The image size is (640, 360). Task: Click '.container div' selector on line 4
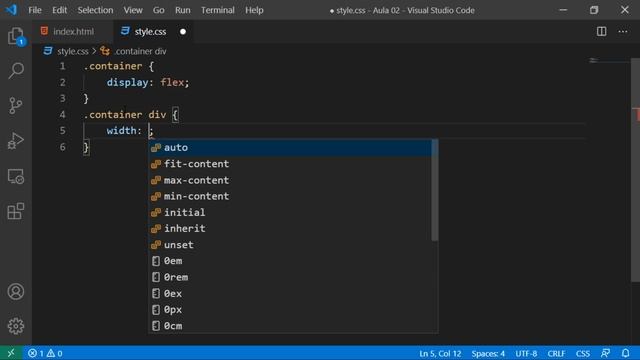pyautogui.click(x=125, y=115)
